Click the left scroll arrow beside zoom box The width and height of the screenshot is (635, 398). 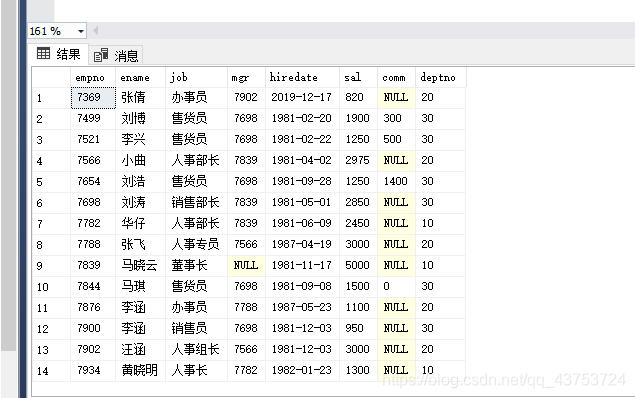tap(96, 31)
